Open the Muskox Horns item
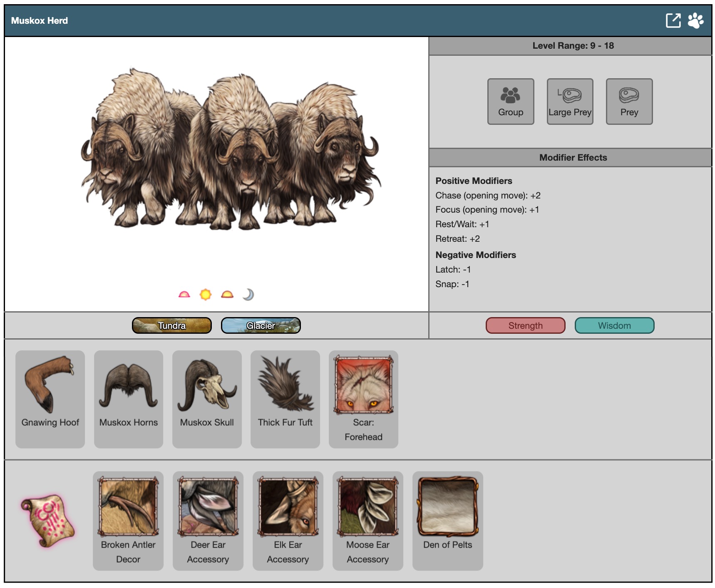Screen dimensions: 715x588 click(128, 399)
